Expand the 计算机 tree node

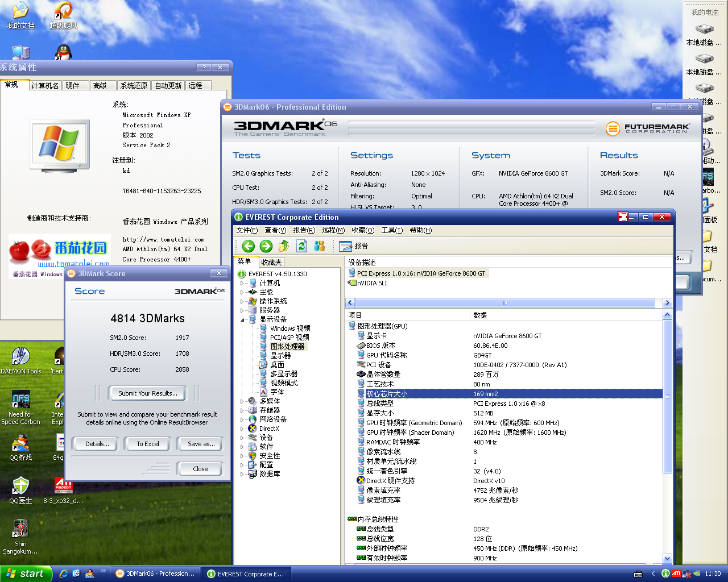click(242, 283)
